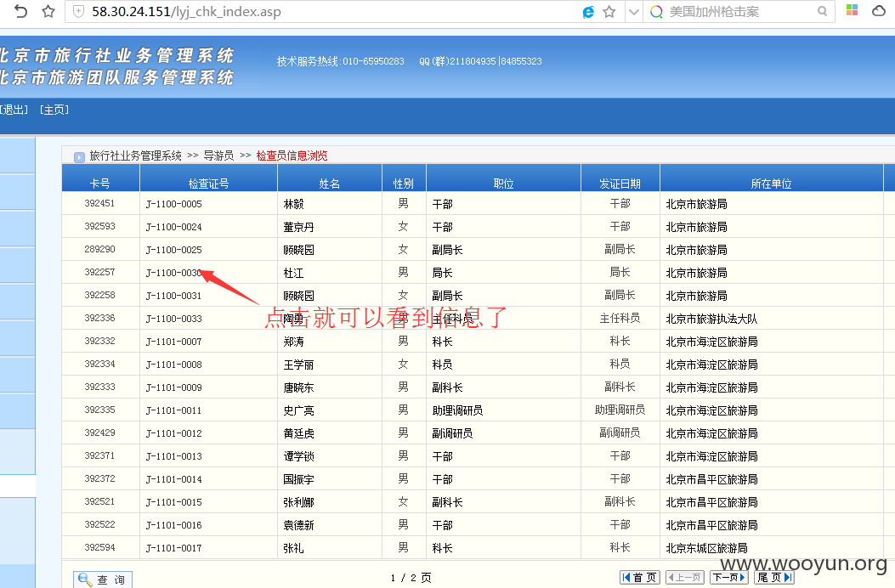Click the magnifier search icon
This screenshot has height=588, width=895.
[x=822, y=11]
